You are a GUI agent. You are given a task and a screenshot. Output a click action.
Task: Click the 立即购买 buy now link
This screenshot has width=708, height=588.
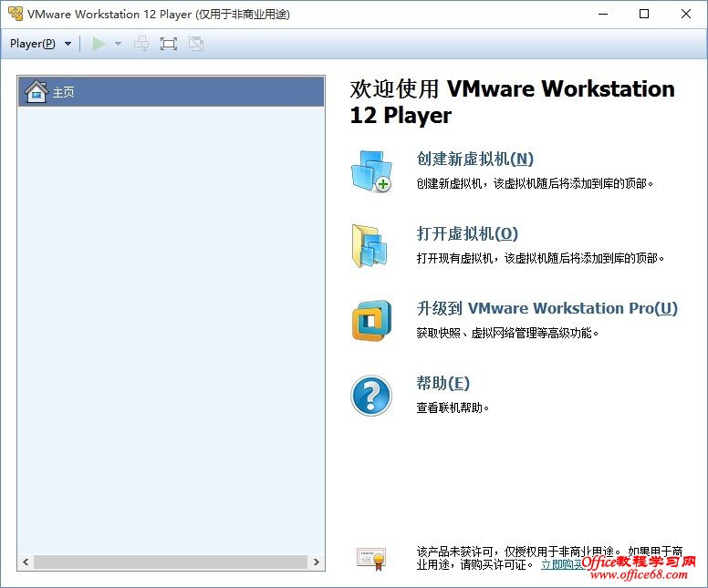[x=563, y=564]
